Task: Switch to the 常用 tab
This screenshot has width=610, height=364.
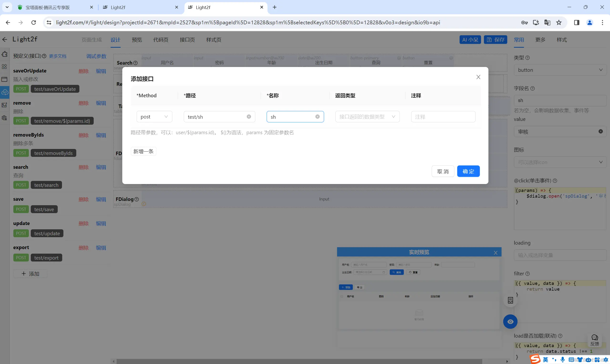Action: tap(519, 40)
